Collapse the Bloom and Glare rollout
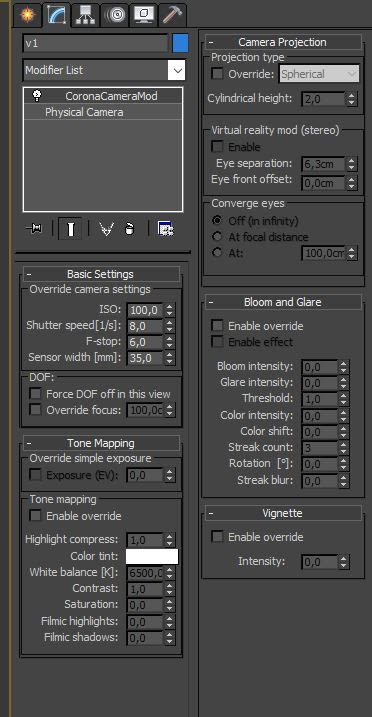This screenshot has width=372, height=717. pyautogui.click(x=282, y=302)
